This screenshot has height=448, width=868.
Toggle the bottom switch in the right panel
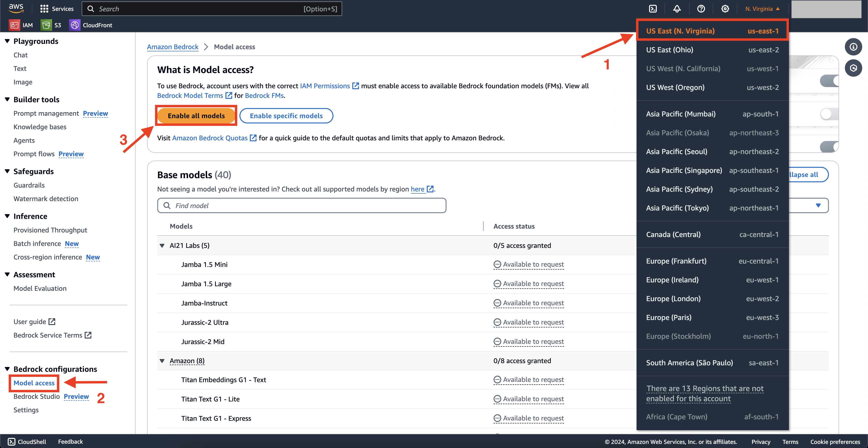(829, 147)
